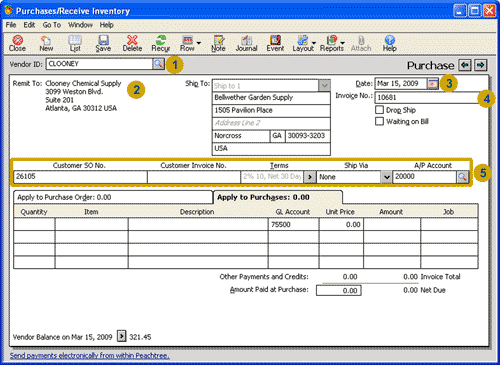Click the Vendor ID input field

(x=99, y=64)
